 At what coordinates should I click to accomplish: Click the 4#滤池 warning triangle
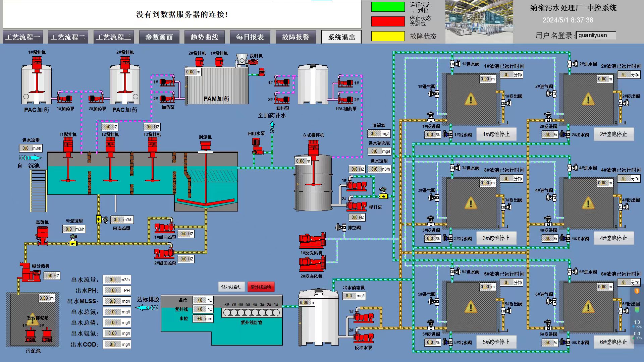(x=588, y=203)
